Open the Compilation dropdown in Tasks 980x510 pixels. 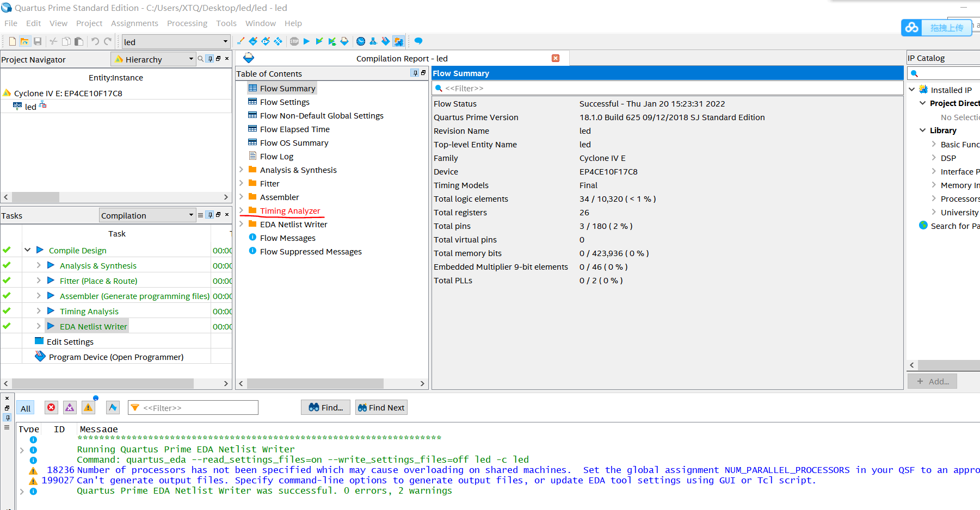pos(147,215)
